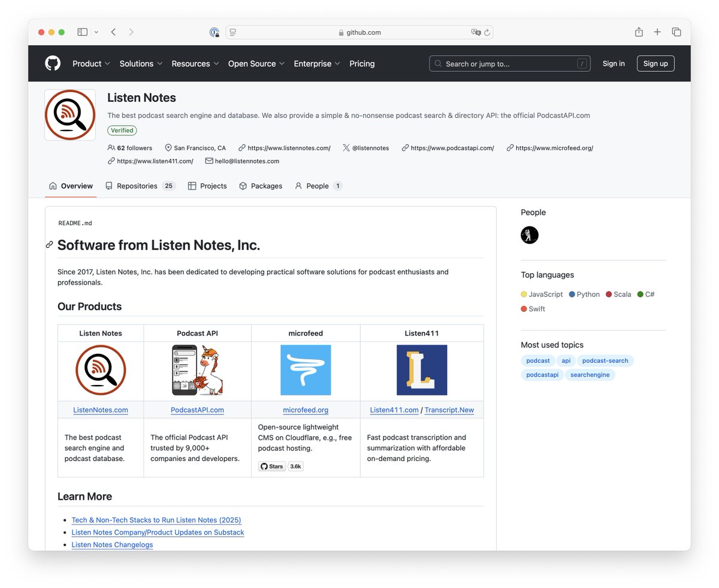The width and height of the screenshot is (719, 588).
Task: Follow the Transcript.New link
Action: pos(449,410)
